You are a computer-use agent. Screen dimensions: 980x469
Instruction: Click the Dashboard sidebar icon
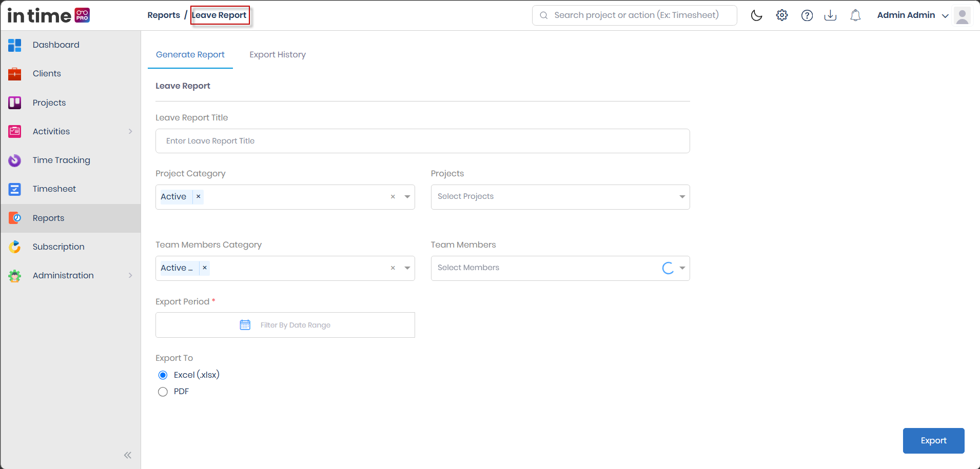click(x=14, y=45)
